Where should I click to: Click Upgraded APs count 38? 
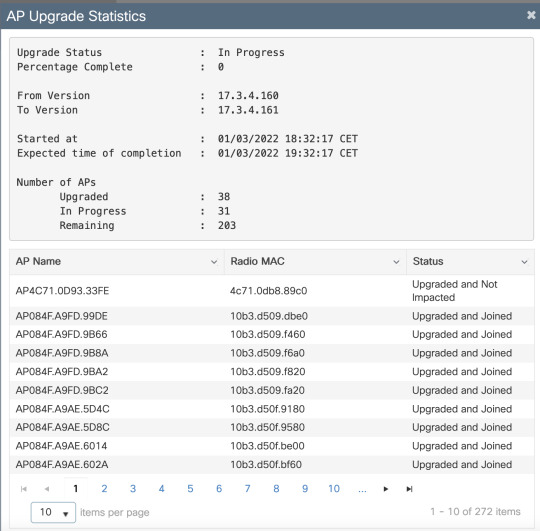pyautogui.click(x=224, y=197)
